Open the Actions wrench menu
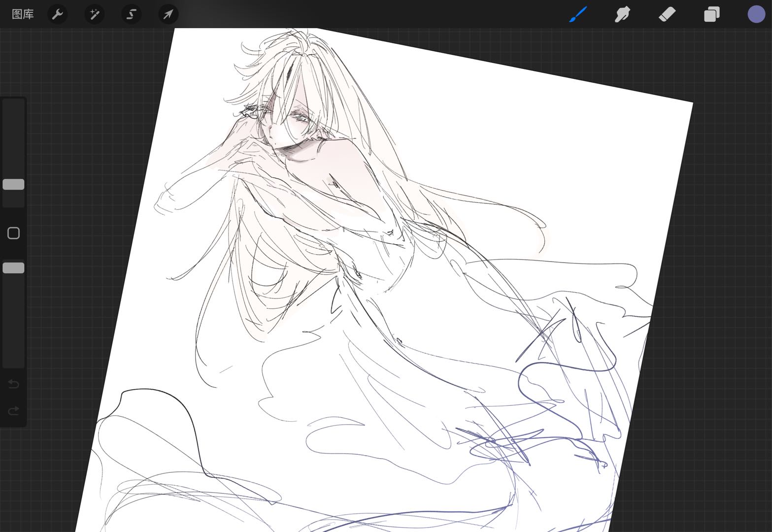The image size is (772, 532). point(58,14)
